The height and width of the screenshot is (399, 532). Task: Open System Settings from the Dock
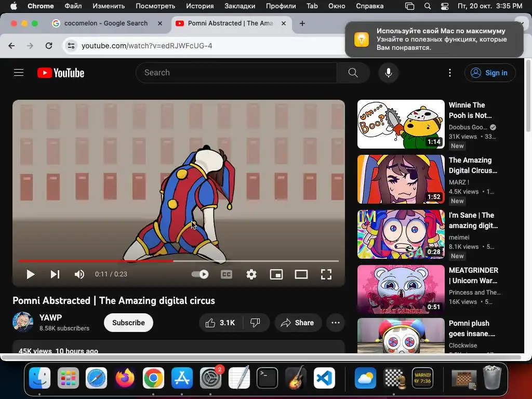point(210,378)
